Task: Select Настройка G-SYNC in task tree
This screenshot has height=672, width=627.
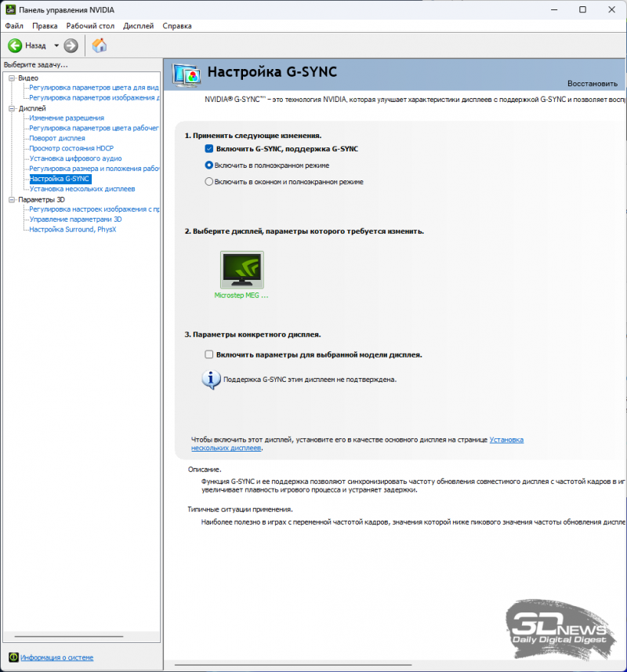Action: pos(60,179)
